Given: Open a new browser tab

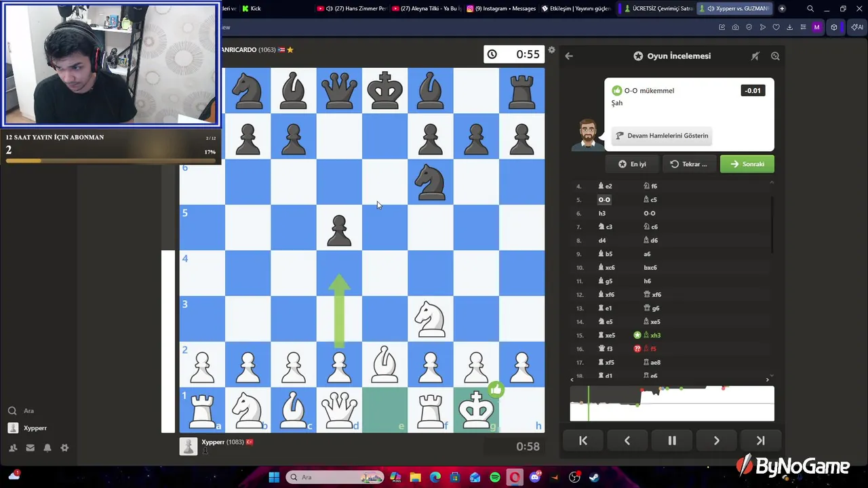Looking at the screenshot, I should coord(782,8).
